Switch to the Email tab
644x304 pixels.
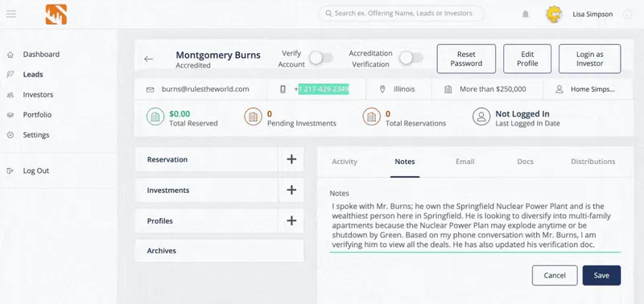coord(465,162)
